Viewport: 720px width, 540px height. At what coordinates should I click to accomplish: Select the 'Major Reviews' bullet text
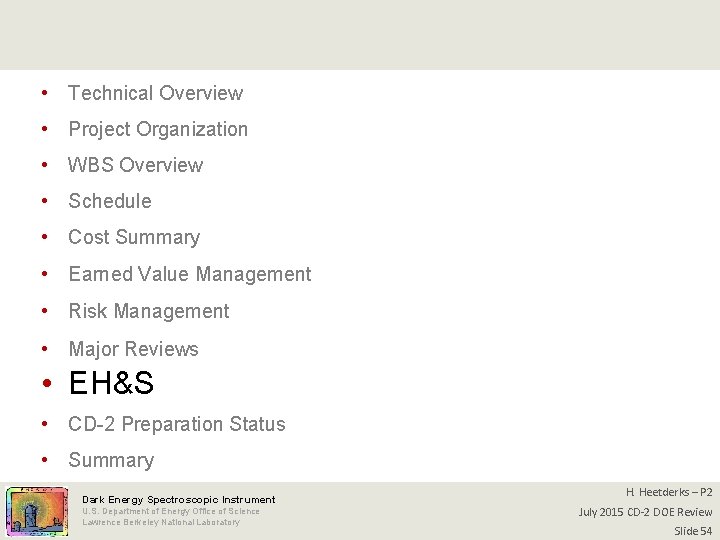pyautogui.click(x=133, y=349)
